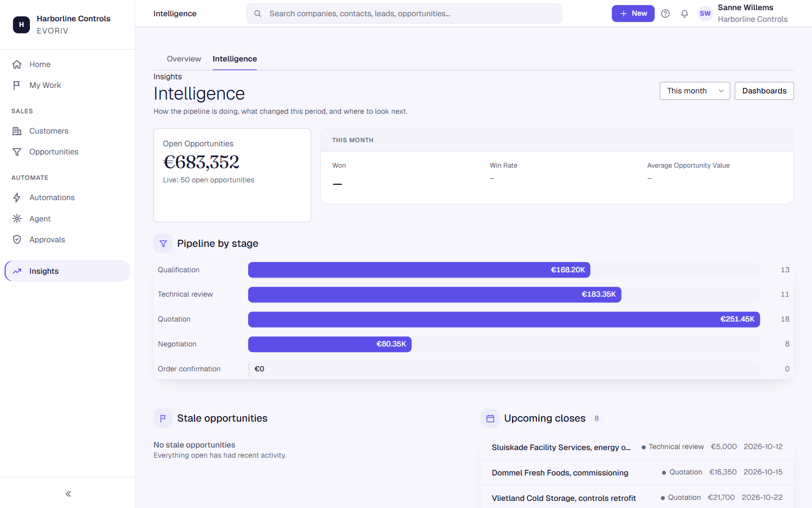Open notifications bell icon
The height and width of the screenshot is (508, 812).
pyautogui.click(x=685, y=14)
